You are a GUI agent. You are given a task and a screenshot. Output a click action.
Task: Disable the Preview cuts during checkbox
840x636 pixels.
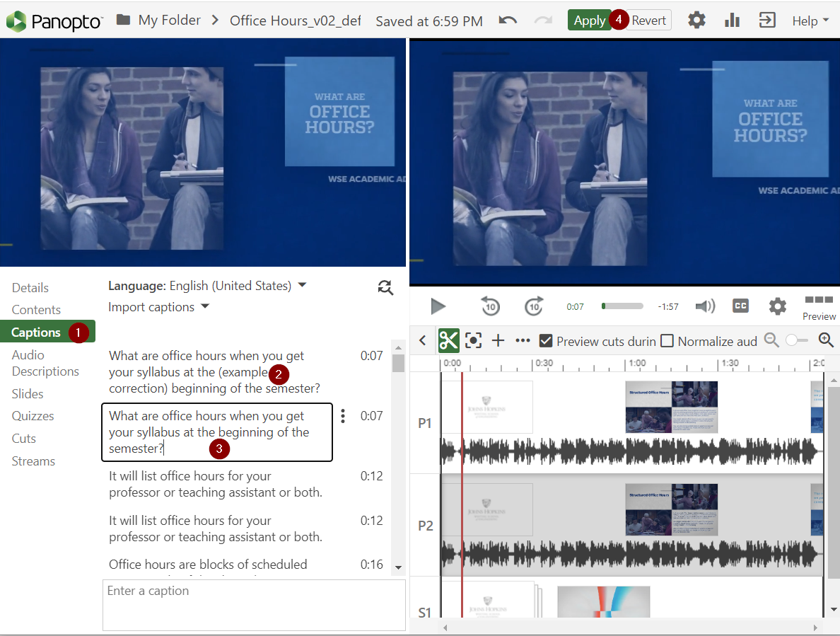[546, 340]
